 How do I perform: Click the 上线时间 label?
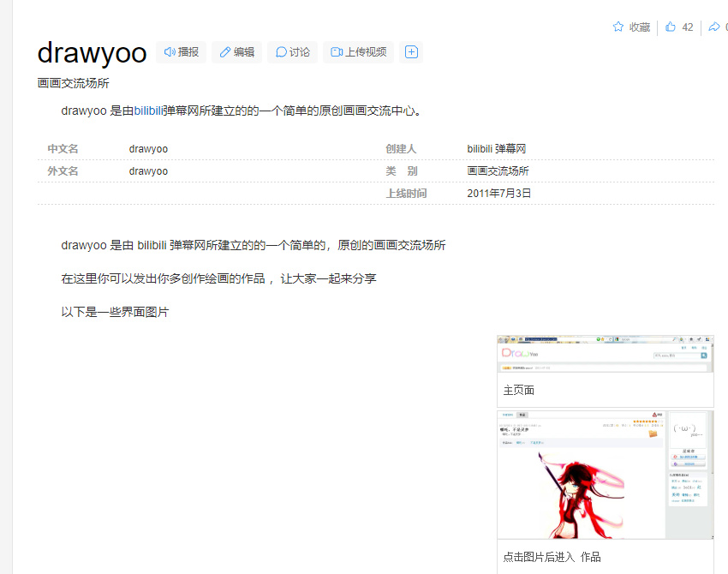[x=406, y=194]
